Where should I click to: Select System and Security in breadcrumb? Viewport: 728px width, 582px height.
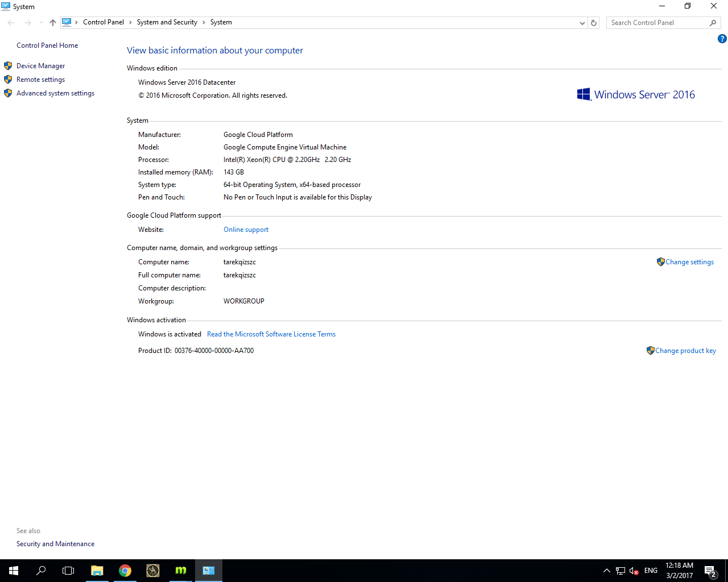coord(167,22)
